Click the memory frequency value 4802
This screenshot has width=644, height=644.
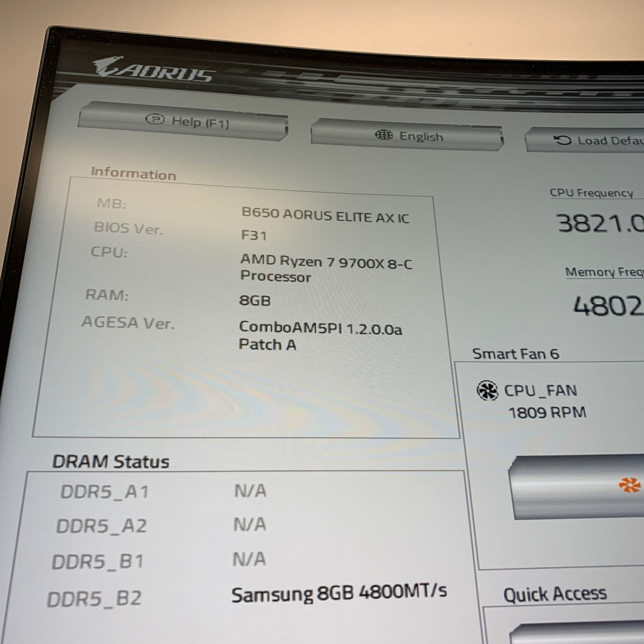click(x=609, y=306)
